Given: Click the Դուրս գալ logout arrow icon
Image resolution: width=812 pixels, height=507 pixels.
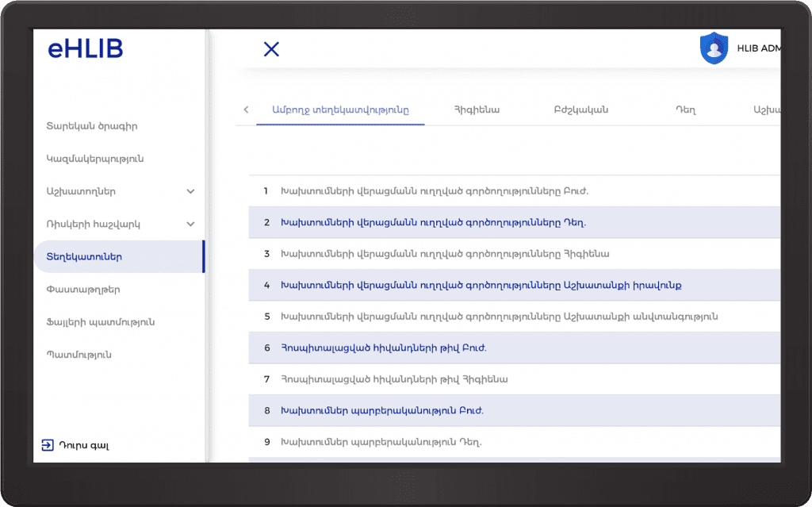Looking at the screenshot, I should click(x=48, y=445).
